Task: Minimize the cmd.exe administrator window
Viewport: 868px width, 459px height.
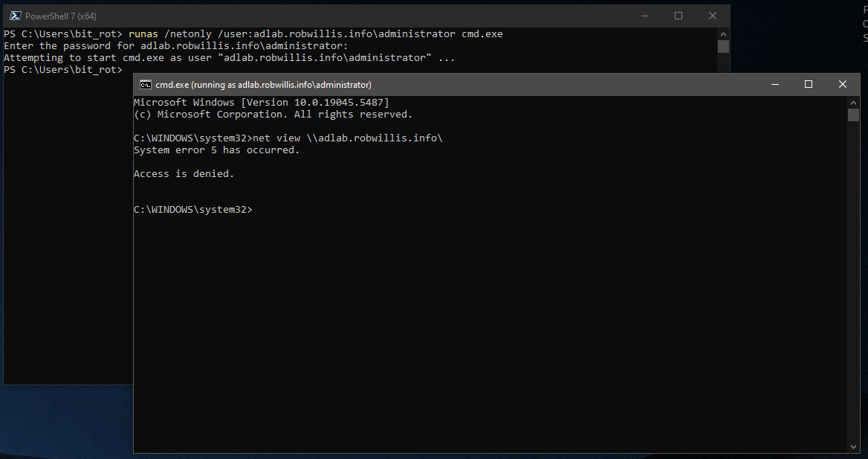Action: click(x=774, y=85)
